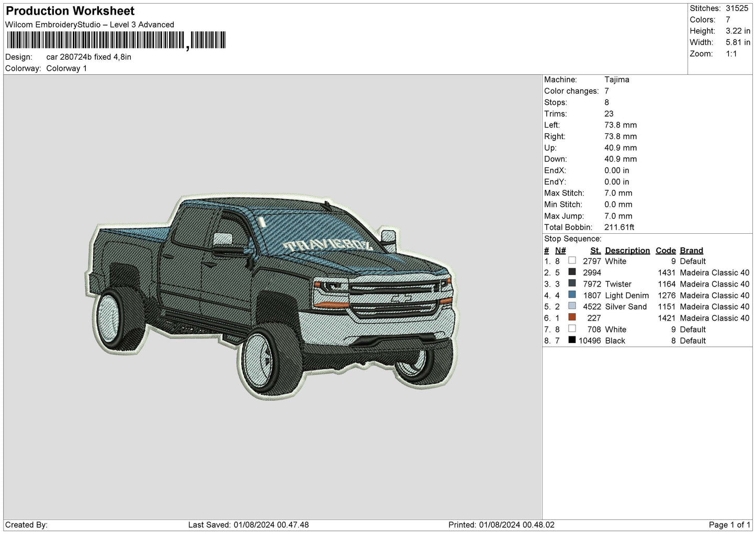The image size is (756, 534).
Task: Click the Left value '73.8 mm'
Action: tap(620, 125)
